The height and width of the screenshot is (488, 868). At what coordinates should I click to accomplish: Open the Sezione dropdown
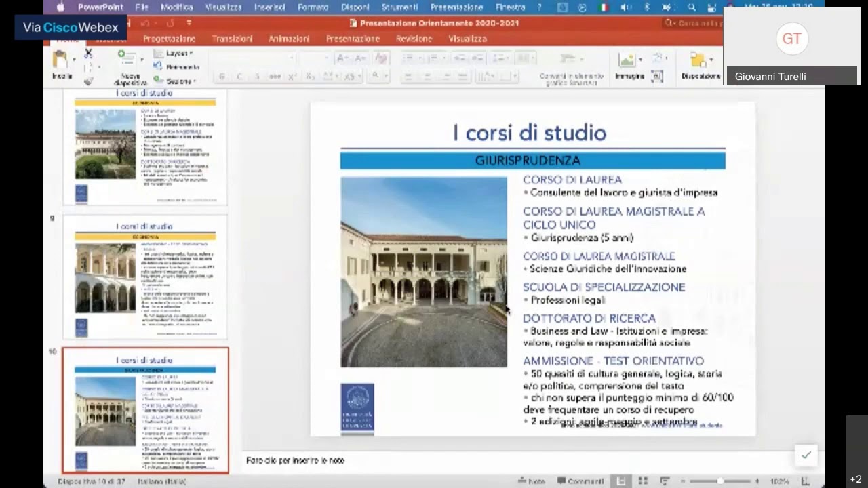tap(175, 81)
